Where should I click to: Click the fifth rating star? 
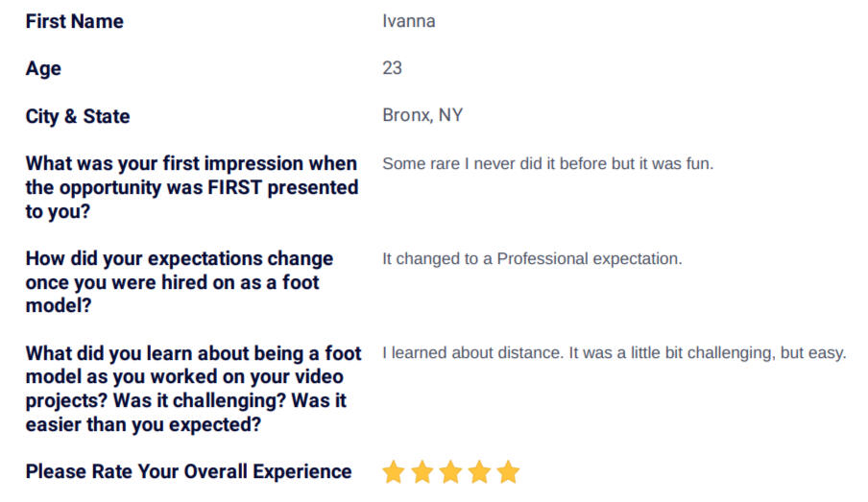508,472
